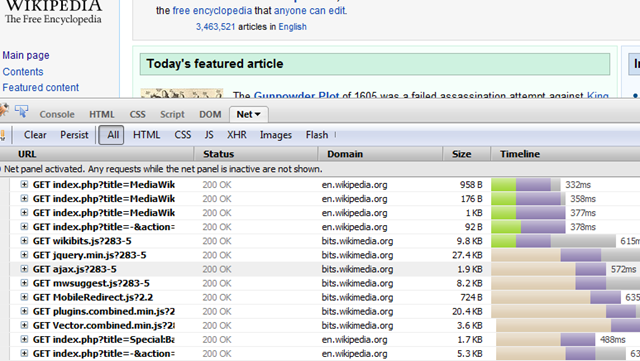
Task: Open the Contents sidebar link
Action: [x=23, y=72]
